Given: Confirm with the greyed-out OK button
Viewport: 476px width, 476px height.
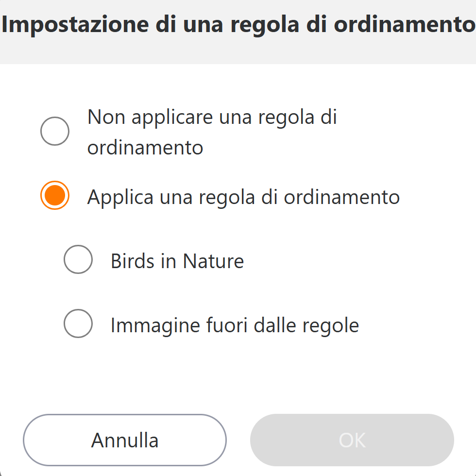Looking at the screenshot, I should pyautogui.click(x=352, y=440).
